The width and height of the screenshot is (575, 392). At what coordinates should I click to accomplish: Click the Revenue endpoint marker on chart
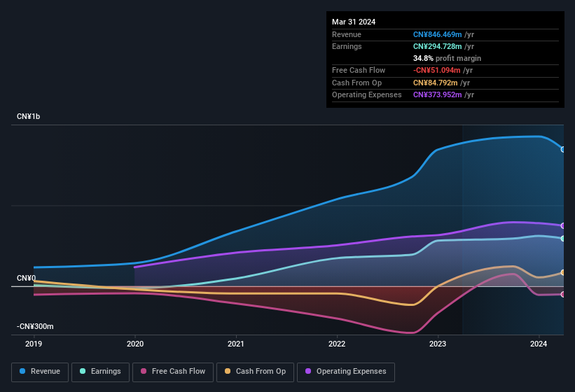tap(563, 150)
